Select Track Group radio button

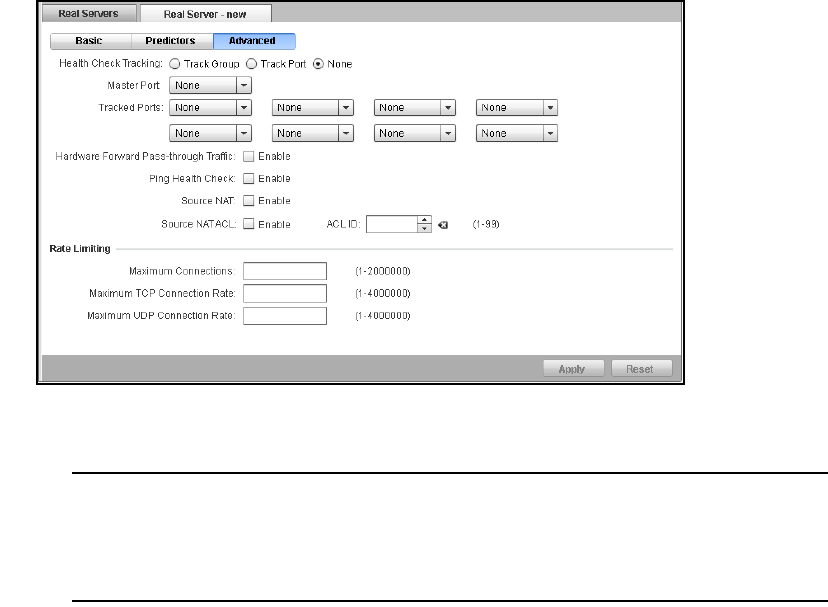174,64
